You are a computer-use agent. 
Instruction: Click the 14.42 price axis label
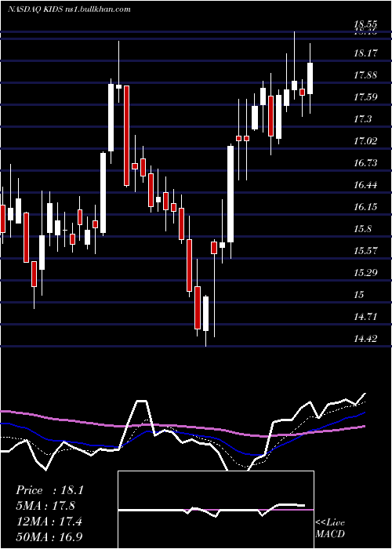tap(365, 339)
